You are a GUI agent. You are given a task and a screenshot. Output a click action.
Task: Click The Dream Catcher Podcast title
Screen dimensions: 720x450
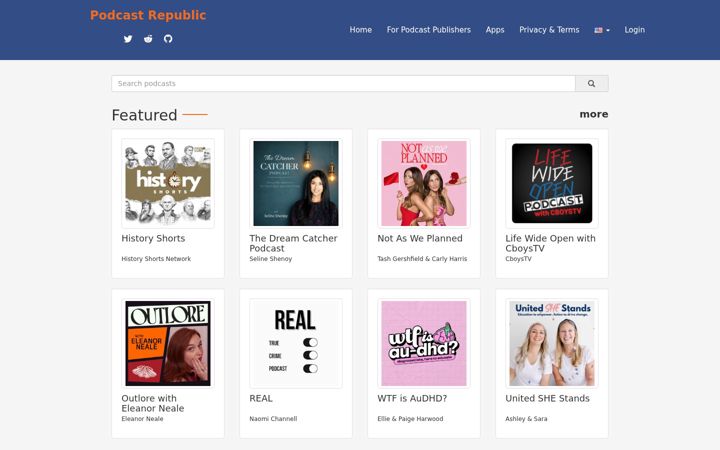pos(293,243)
